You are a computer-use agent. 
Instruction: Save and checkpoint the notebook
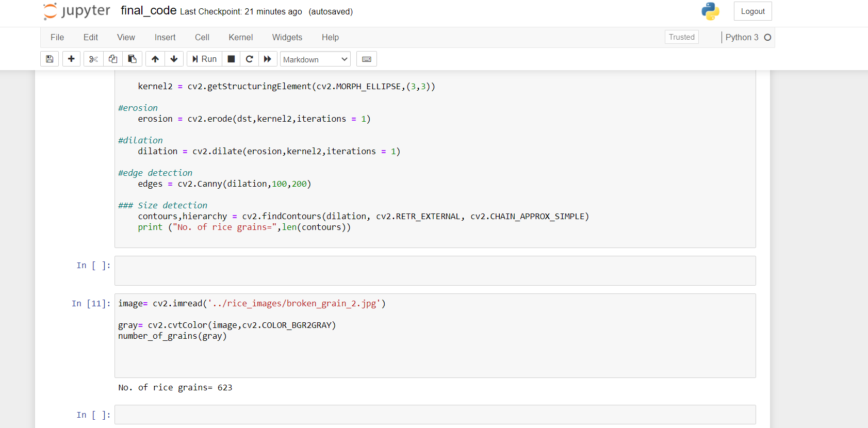point(50,59)
